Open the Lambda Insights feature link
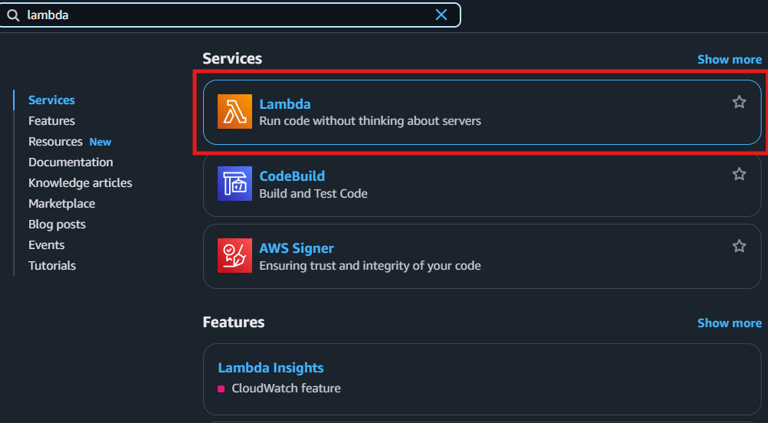Screen dimensions: 768x423 (270, 367)
